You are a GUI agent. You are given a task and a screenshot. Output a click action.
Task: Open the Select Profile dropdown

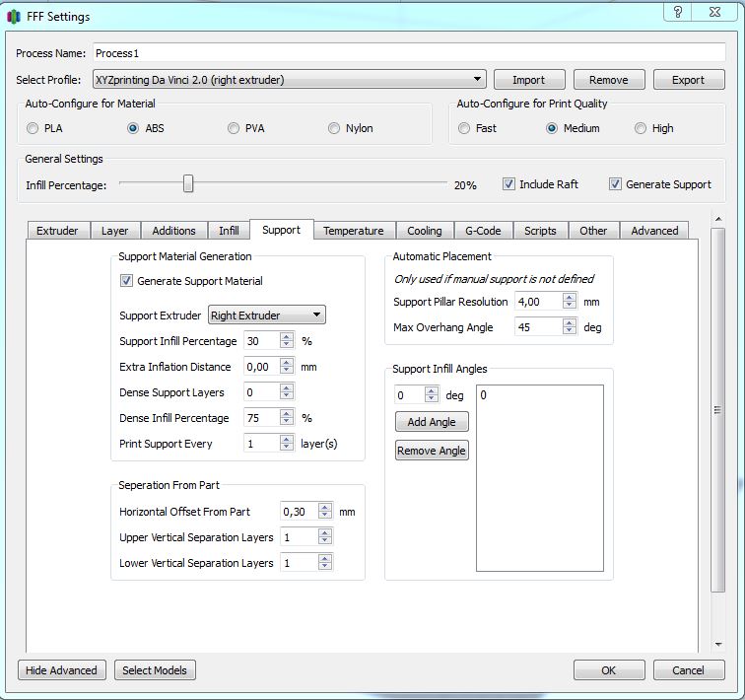tap(289, 80)
